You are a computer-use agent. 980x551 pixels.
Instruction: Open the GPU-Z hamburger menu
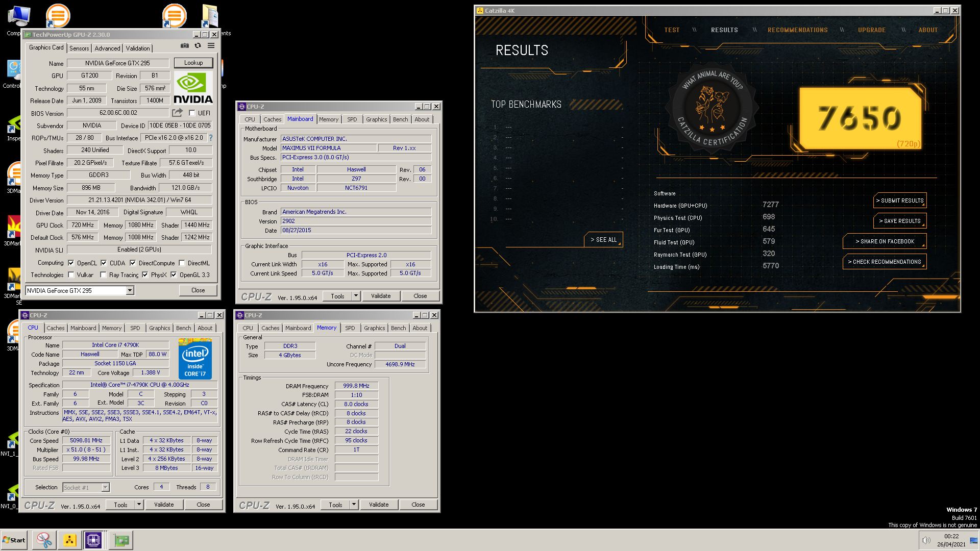211,46
